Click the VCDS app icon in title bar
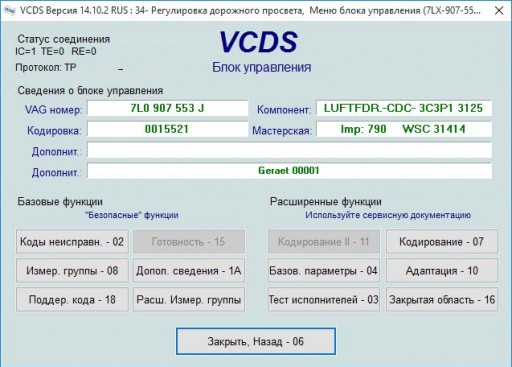 10,11
